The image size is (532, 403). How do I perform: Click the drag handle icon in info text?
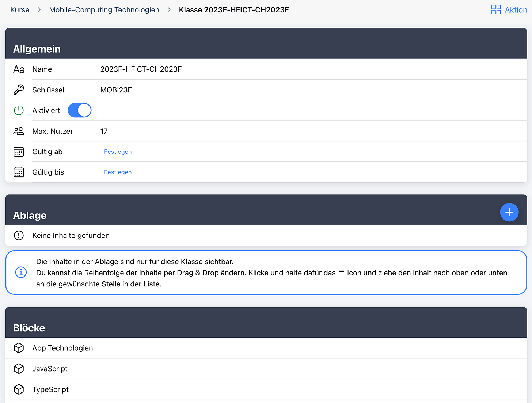click(x=341, y=272)
